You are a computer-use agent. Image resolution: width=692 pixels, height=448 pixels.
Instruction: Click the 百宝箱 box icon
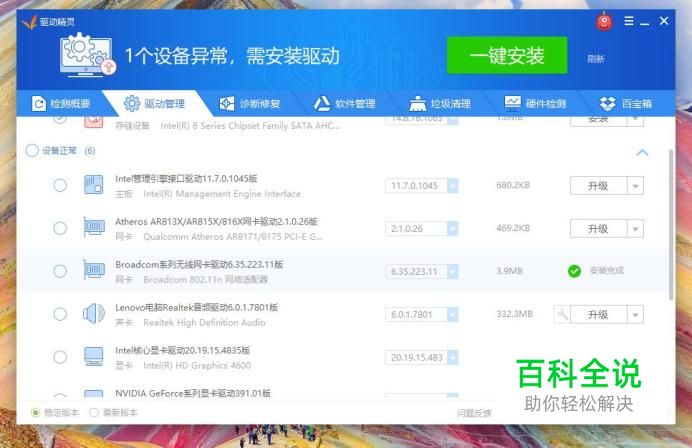(608, 104)
